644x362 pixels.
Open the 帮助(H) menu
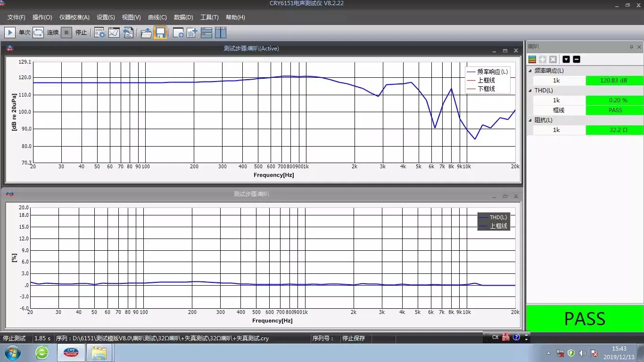coord(235,17)
